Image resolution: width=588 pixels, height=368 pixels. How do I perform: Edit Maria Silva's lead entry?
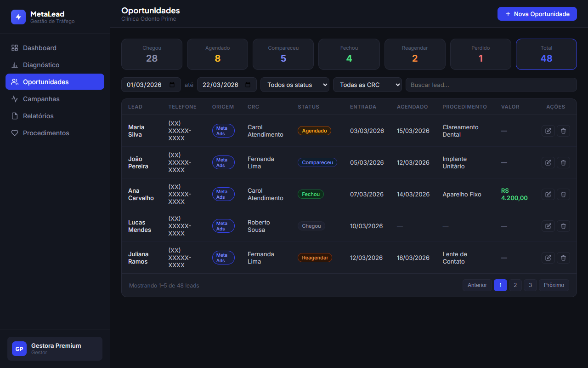pyautogui.click(x=548, y=131)
